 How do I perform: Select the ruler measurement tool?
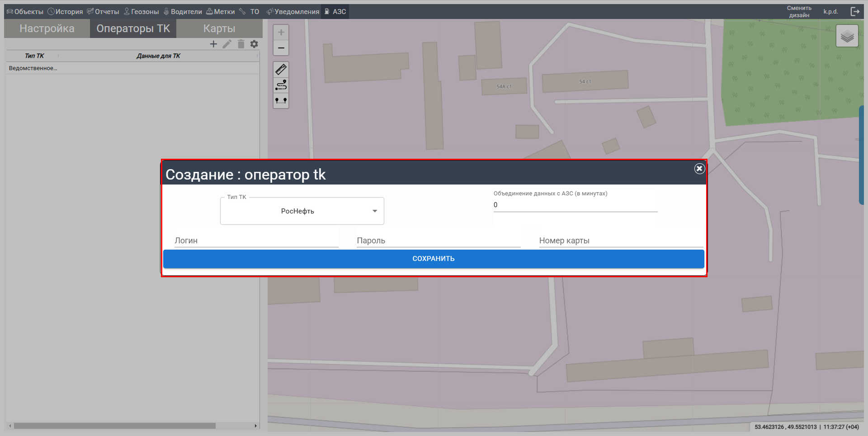pos(281,70)
